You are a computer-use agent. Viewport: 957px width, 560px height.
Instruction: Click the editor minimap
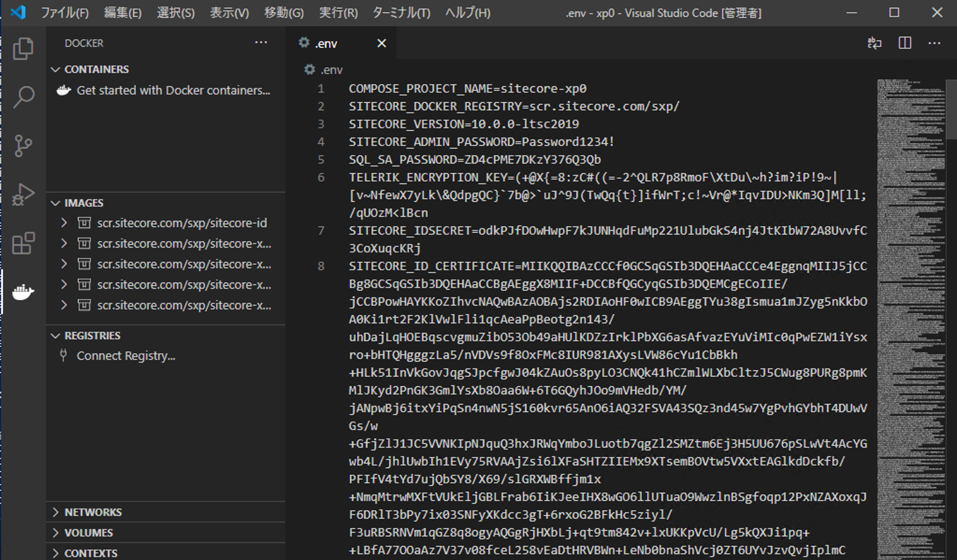point(910,320)
